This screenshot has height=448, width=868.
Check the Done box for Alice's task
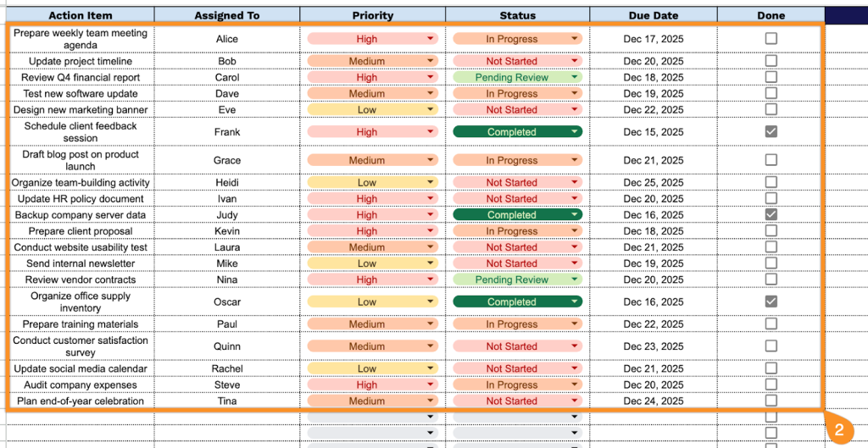point(771,39)
